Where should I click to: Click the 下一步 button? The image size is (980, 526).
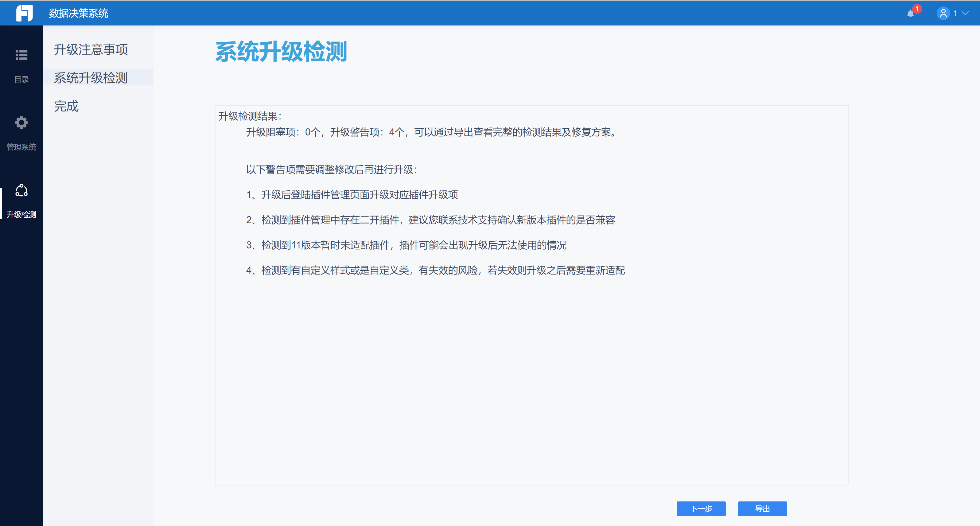[701, 508]
